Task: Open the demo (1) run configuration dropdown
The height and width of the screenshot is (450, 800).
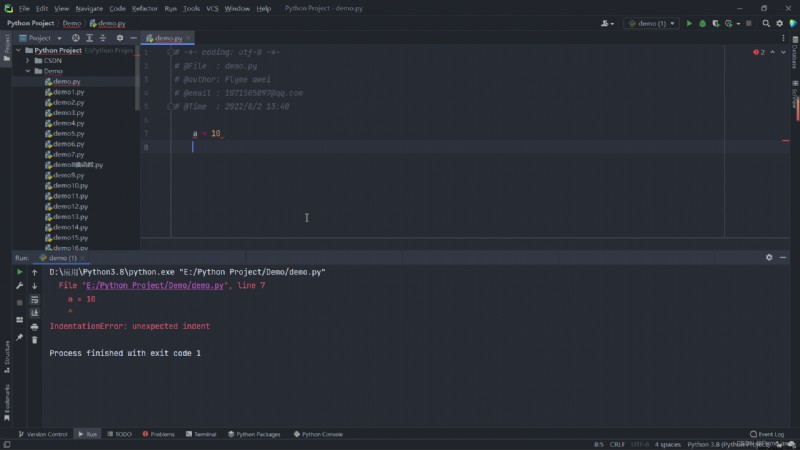Action: pos(652,23)
